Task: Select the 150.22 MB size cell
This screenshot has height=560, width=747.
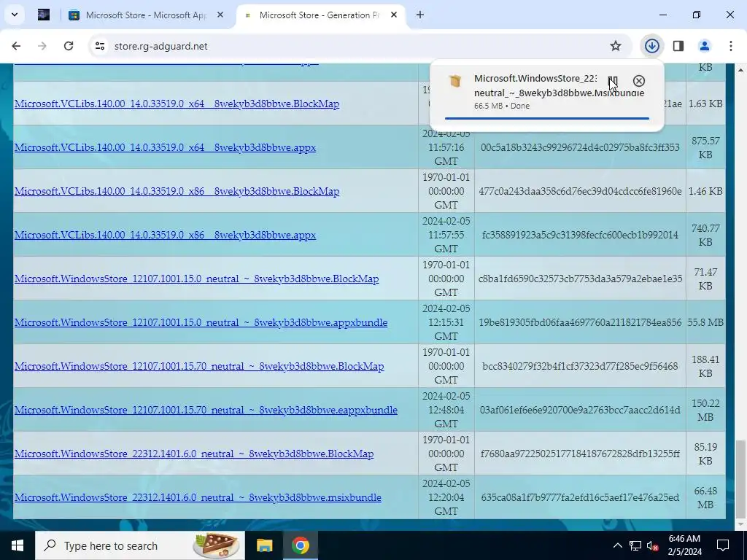Action: click(705, 410)
